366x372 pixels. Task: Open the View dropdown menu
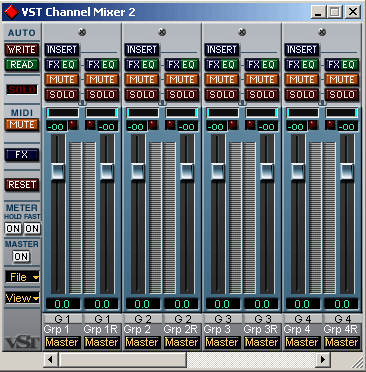click(22, 298)
